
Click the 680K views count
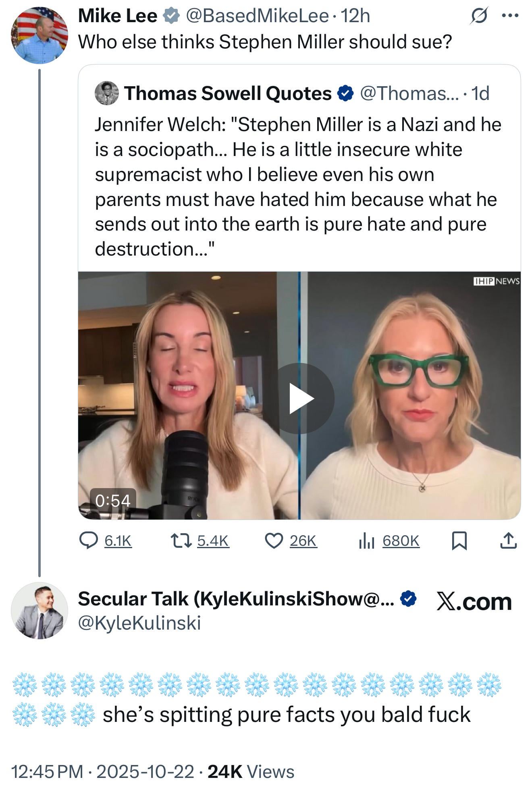tap(401, 541)
